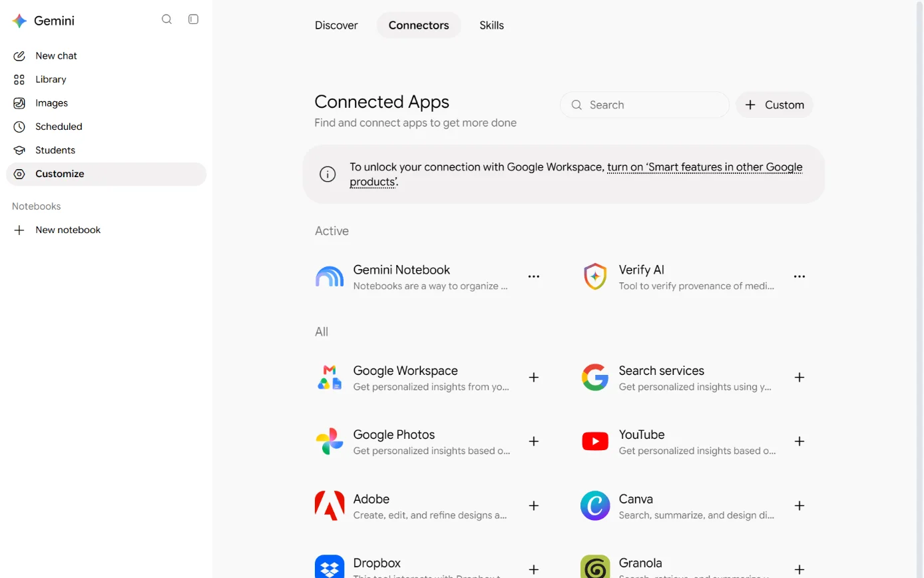The image size is (924, 578).
Task: Connect Dropbox using its plus icon
Action: click(x=534, y=570)
